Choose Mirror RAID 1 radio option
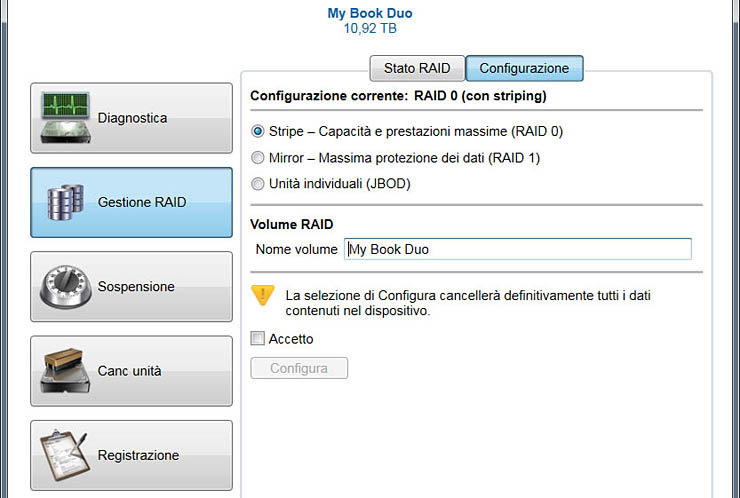Image resolution: width=740 pixels, height=498 pixels. pos(258,157)
